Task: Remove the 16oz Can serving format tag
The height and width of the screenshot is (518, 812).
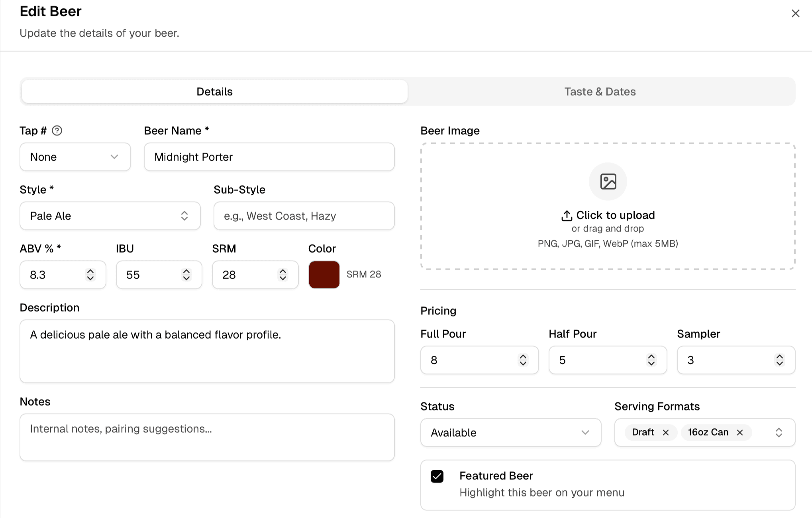Action: click(x=740, y=432)
